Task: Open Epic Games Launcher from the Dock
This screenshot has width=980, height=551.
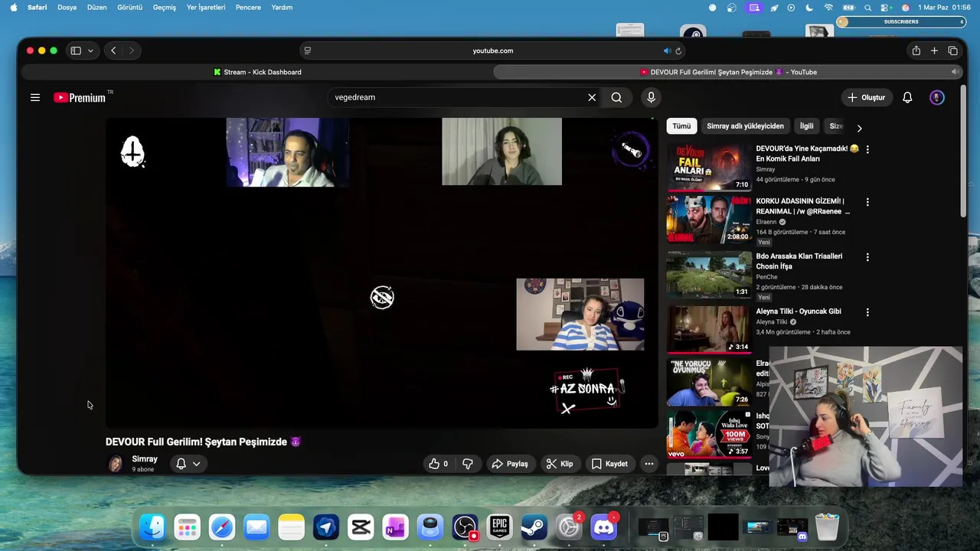Action: click(x=499, y=527)
